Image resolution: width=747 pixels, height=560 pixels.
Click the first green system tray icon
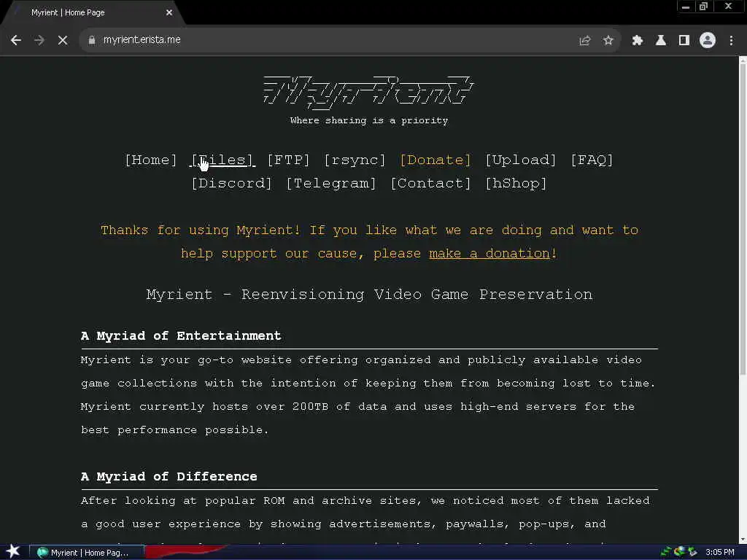[665, 553]
